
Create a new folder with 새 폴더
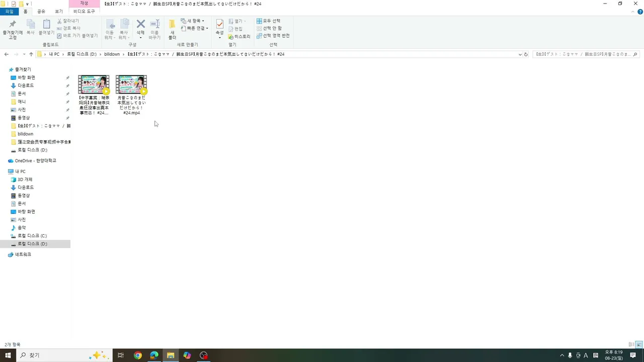[x=172, y=30]
